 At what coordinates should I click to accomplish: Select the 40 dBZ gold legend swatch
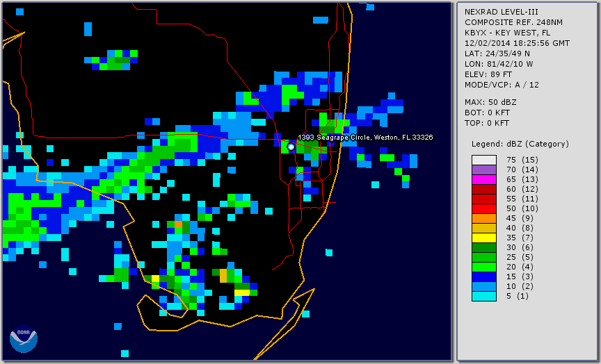click(x=483, y=228)
